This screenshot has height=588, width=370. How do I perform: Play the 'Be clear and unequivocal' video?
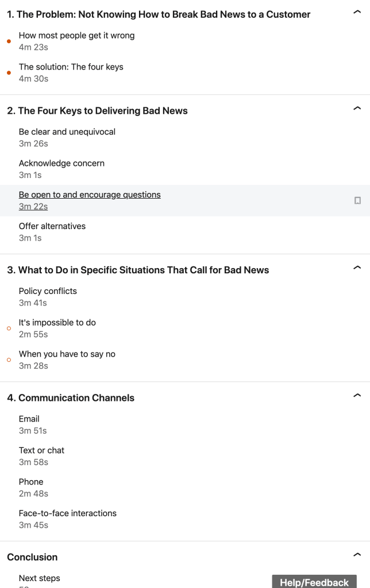click(67, 131)
